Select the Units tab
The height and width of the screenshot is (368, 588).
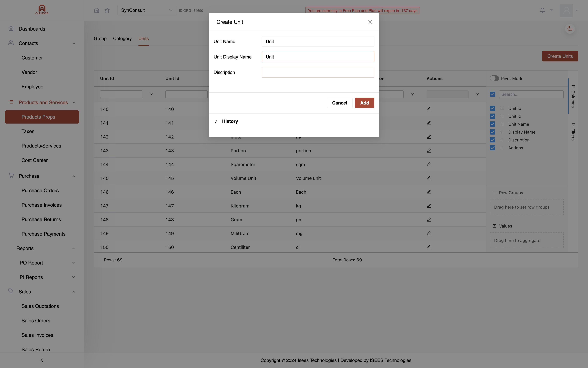tap(143, 38)
